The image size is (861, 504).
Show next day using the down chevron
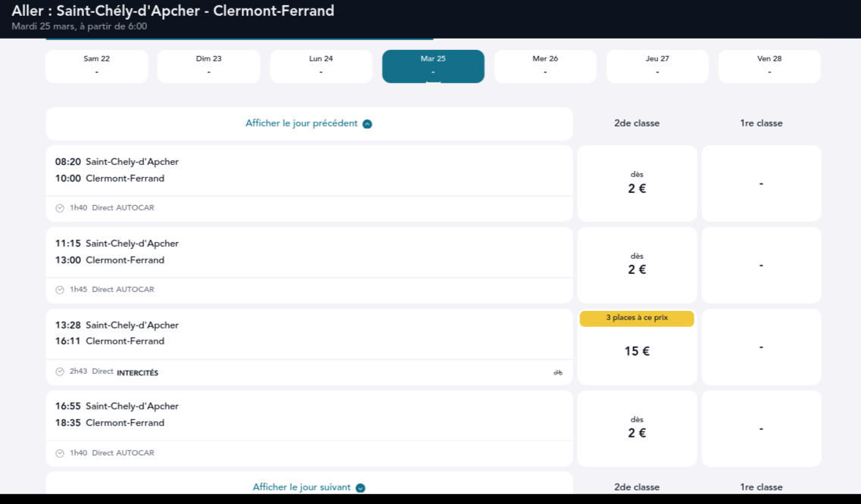tap(360, 488)
